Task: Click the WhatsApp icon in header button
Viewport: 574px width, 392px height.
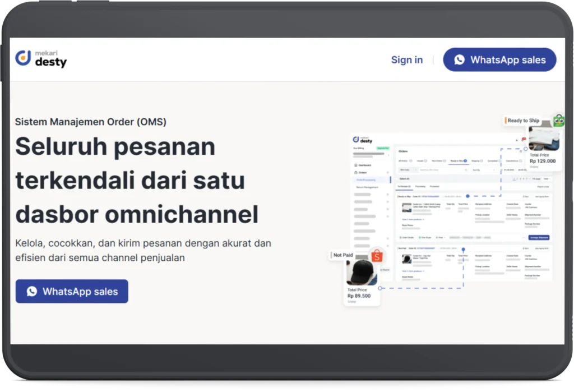Action: [x=459, y=60]
